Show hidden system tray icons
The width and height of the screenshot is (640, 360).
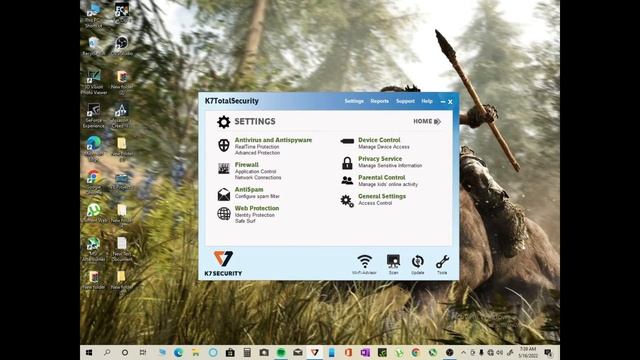click(x=463, y=352)
